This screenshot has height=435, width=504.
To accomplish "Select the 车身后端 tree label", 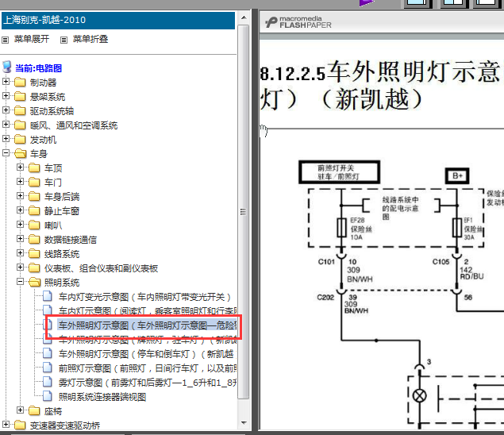I will click(62, 196).
